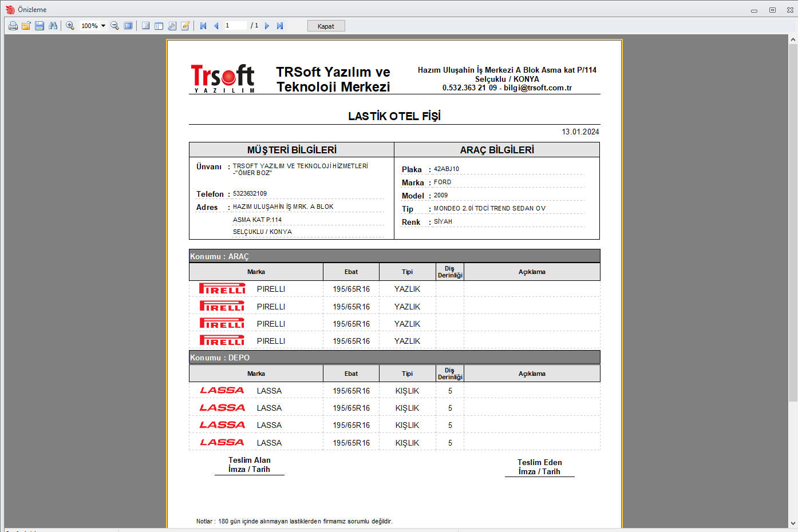Click the 'LASTİK OTEL FİŞİ' title
This screenshot has height=532, width=798.
click(394, 116)
